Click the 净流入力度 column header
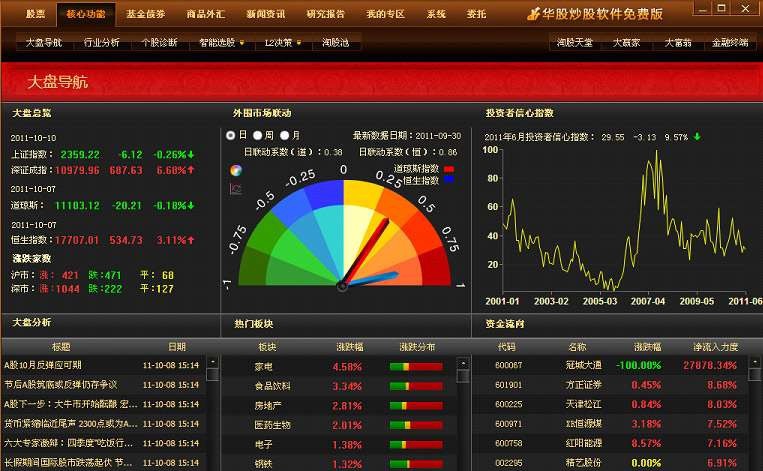 coord(715,347)
